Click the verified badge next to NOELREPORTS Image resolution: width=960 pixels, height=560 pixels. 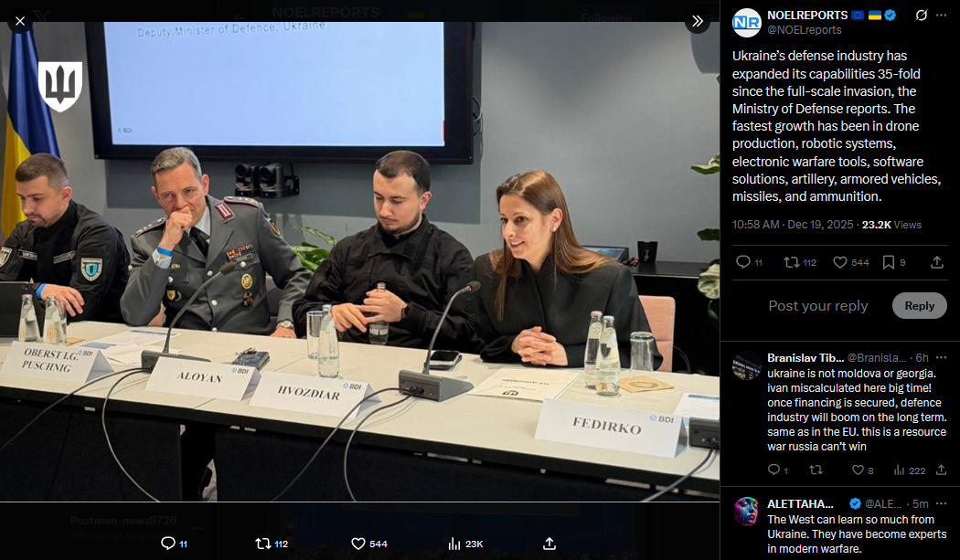click(891, 16)
